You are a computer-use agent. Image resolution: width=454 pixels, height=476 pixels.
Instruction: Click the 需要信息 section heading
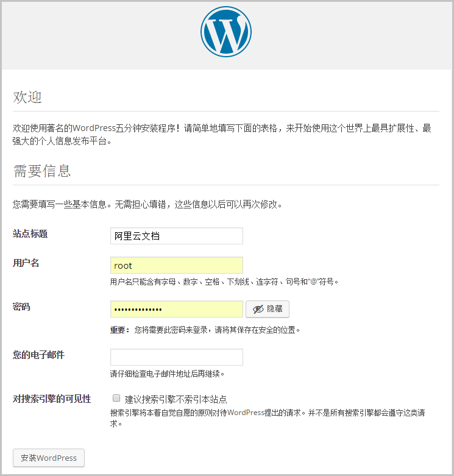click(42, 171)
